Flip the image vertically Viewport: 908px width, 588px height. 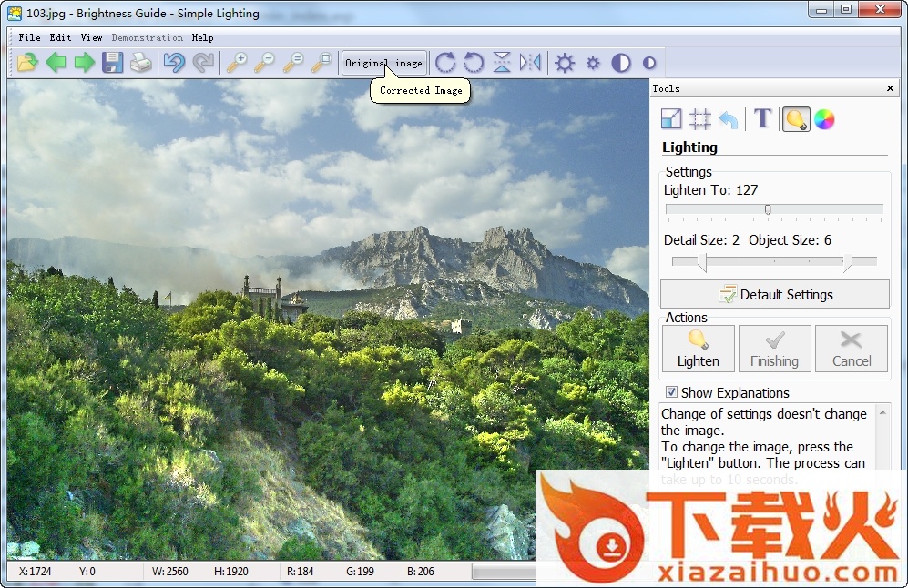point(502,63)
